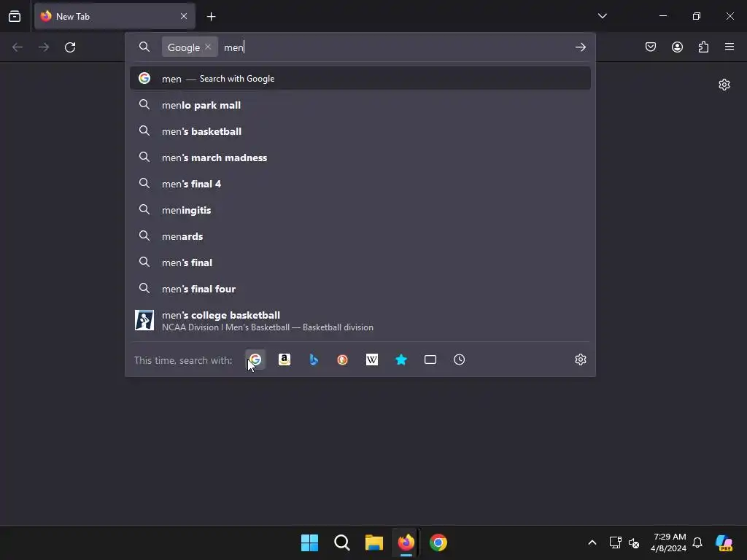The height and width of the screenshot is (560, 747).
Task: Open Copilot preview in taskbar
Action: tap(724, 542)
